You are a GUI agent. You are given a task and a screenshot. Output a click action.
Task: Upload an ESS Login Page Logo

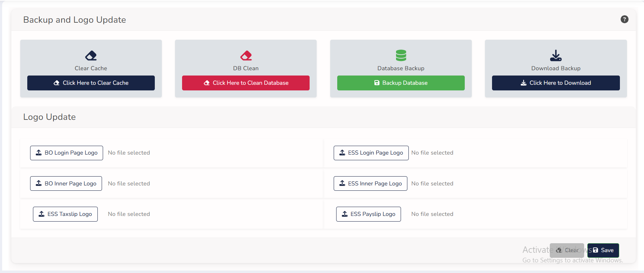(371, 153)
